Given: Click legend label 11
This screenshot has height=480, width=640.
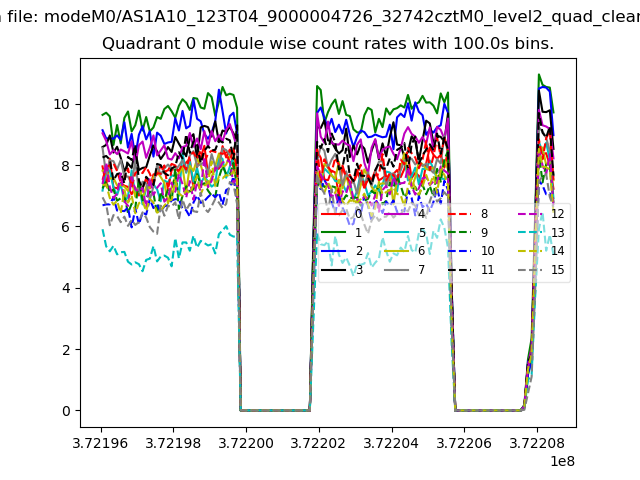Looking at the screenshot, I should click(x=488, y=270).
